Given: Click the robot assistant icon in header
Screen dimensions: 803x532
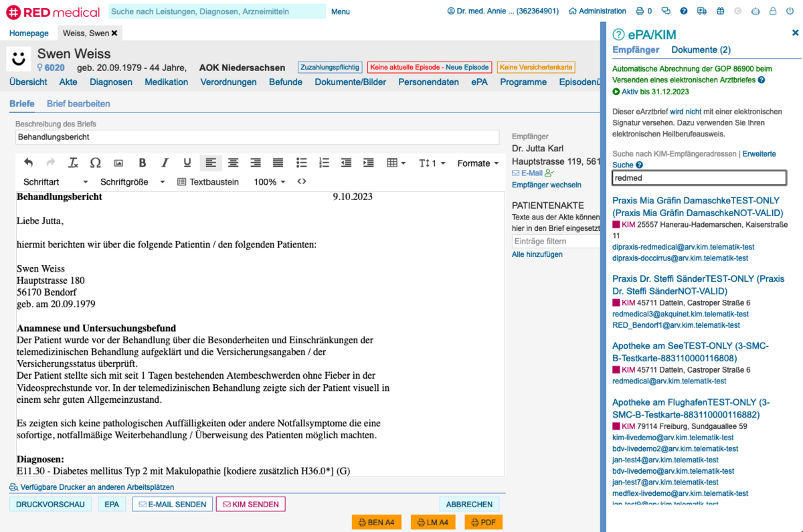Looking at the screenshot, I should point(756,11).
